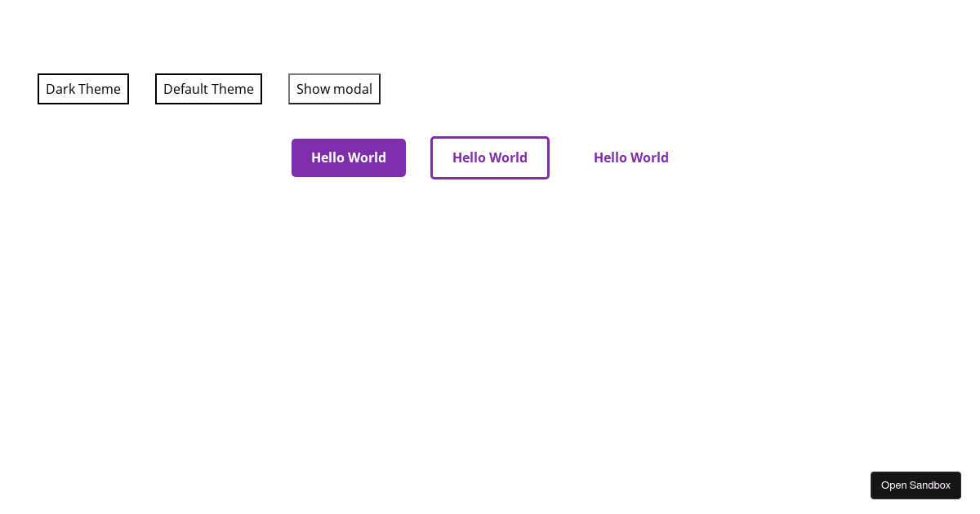Screen dimensions: 980x514
Task: Open the sandbox editor from bottom-right
Action: click(915, 485)
